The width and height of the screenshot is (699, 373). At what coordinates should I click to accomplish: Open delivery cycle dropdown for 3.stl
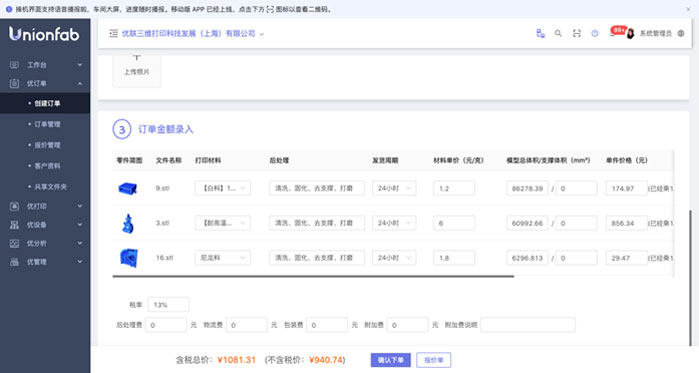coord(394,223)
